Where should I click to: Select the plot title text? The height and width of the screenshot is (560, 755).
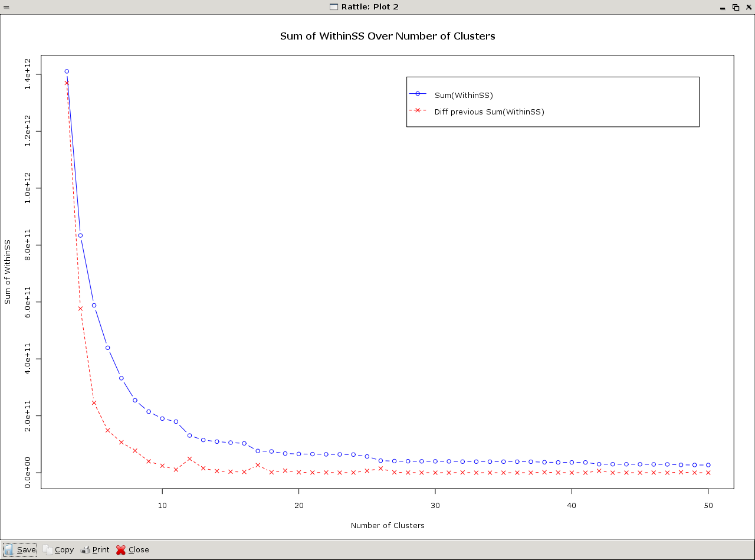coord(388,36)
